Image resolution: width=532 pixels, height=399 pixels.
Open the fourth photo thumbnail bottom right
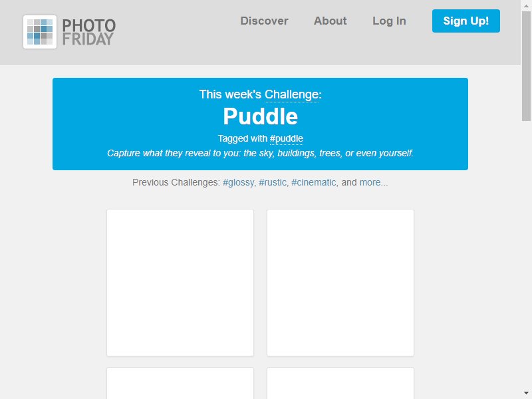pos(340,383)
